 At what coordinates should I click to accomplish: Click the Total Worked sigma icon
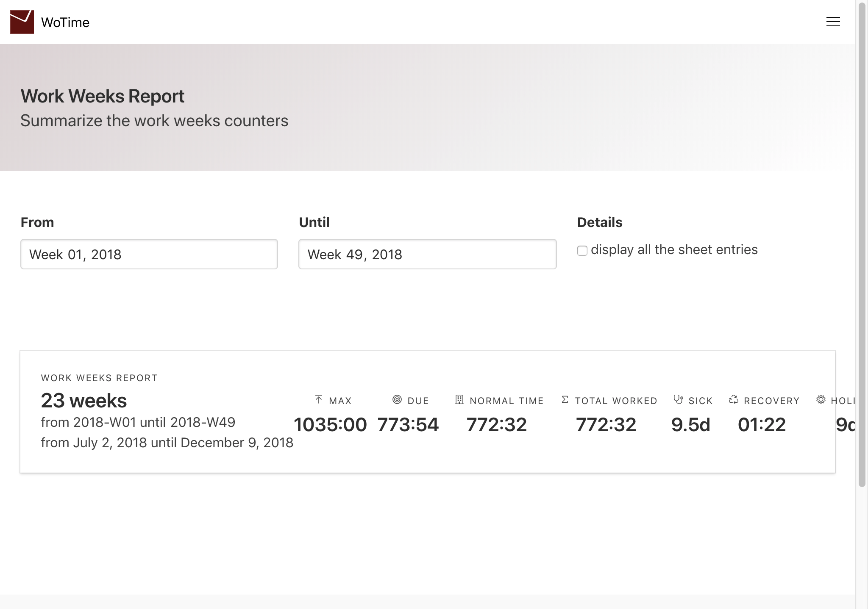pos(565,399)
